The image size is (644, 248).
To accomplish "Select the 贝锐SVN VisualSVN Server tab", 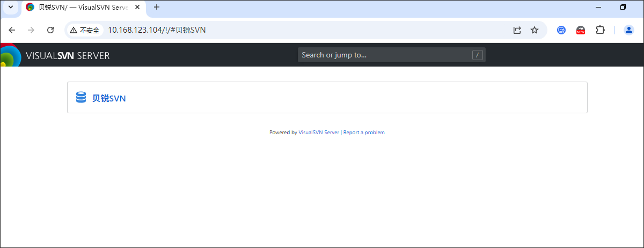I will tap(84, 8).
